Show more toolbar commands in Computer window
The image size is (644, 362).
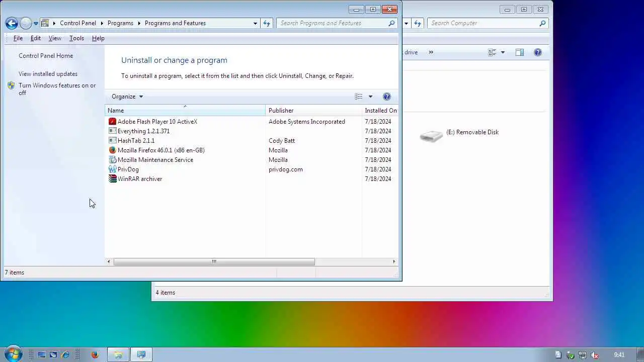431,52
